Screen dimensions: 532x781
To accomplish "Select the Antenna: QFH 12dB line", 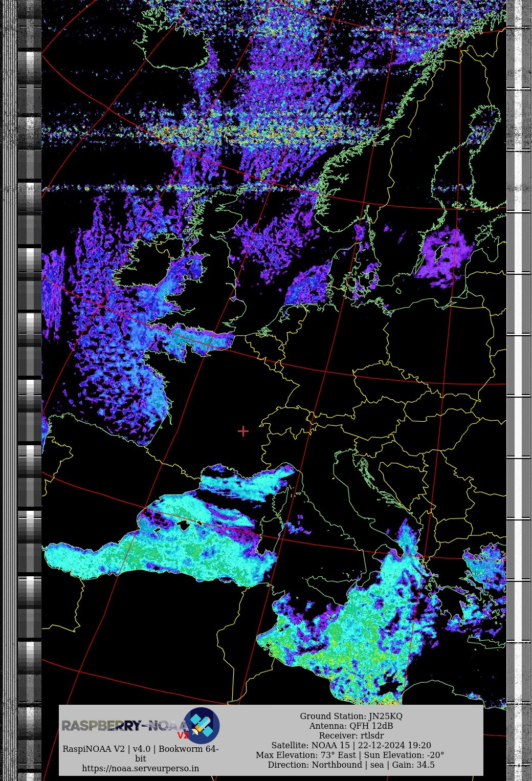I will tap(351, 726).
